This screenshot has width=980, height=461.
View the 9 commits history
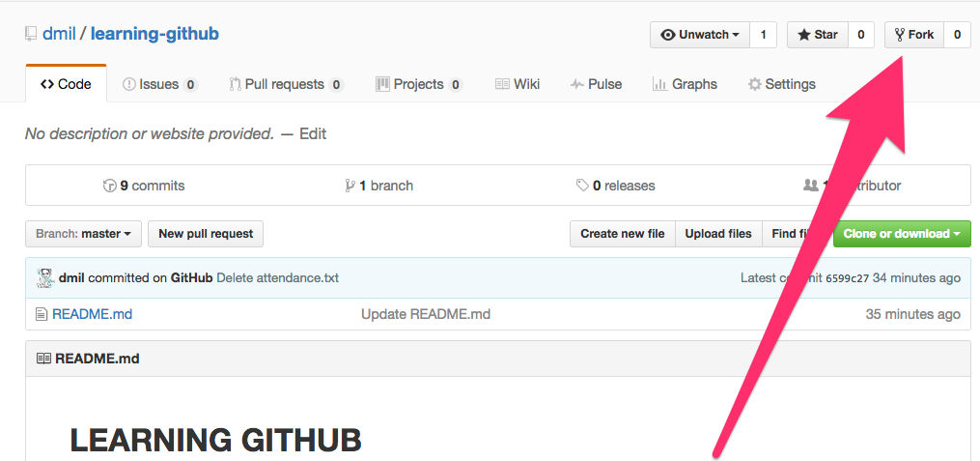click(144, 186)
